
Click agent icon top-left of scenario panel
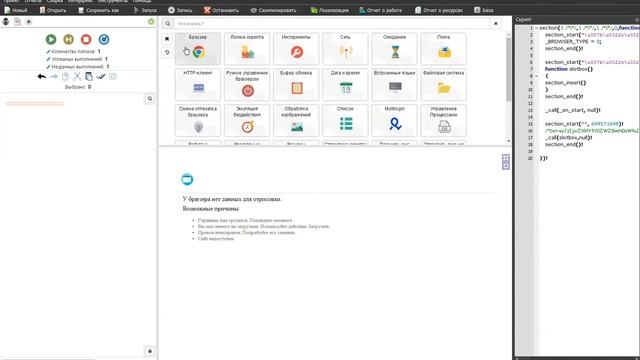(6, 22)
